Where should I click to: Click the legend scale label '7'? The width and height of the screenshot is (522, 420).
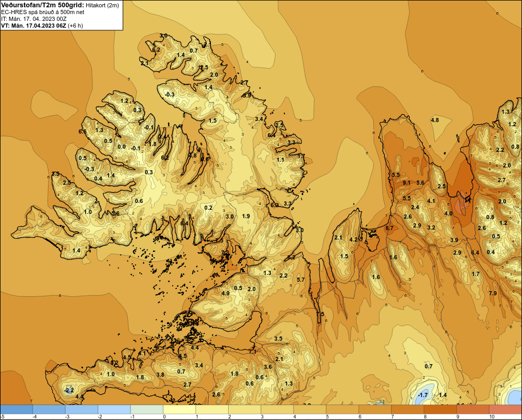(393, 417)
